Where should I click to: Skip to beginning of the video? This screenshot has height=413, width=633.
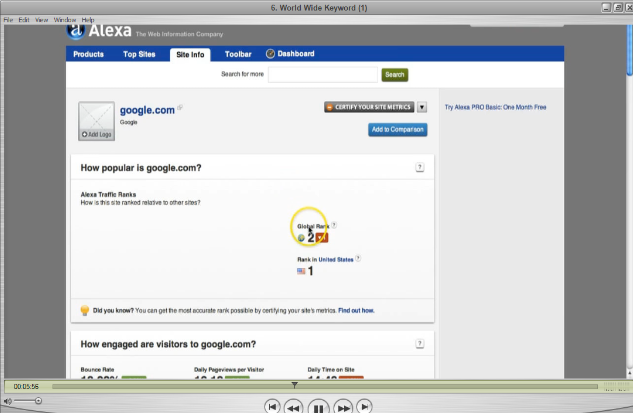tap(272, 407)
